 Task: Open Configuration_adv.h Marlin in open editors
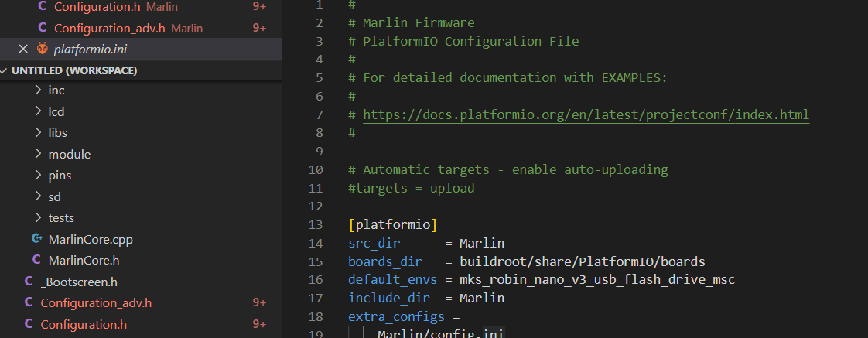pos(109,28)
